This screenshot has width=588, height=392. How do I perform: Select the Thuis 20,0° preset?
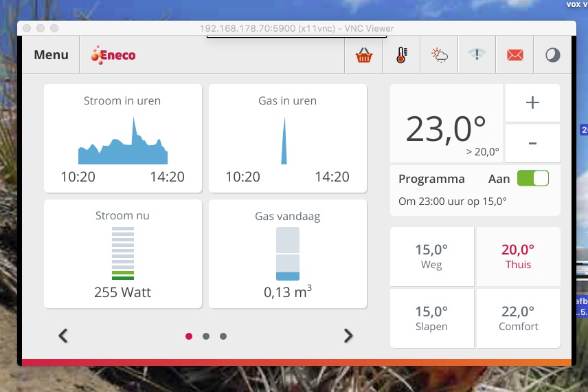(518, 257)
